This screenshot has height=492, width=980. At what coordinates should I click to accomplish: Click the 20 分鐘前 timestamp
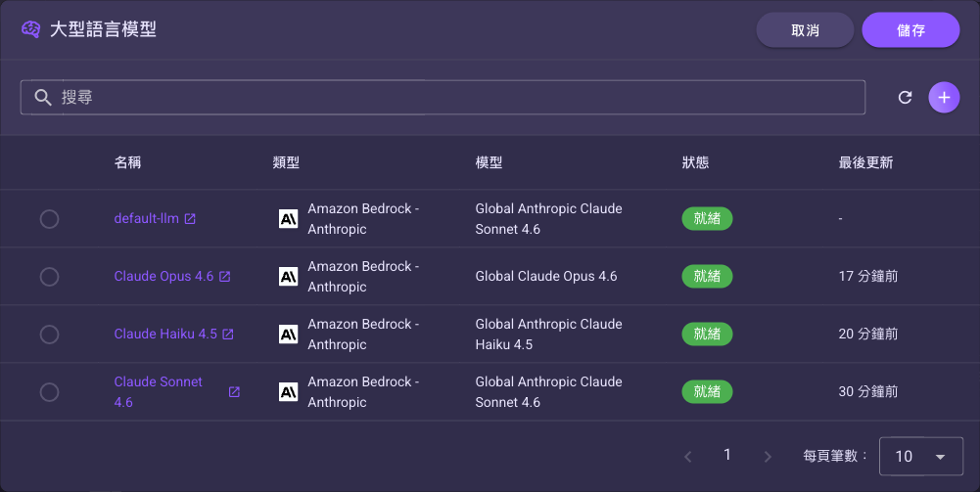click(x=868, y=335)
